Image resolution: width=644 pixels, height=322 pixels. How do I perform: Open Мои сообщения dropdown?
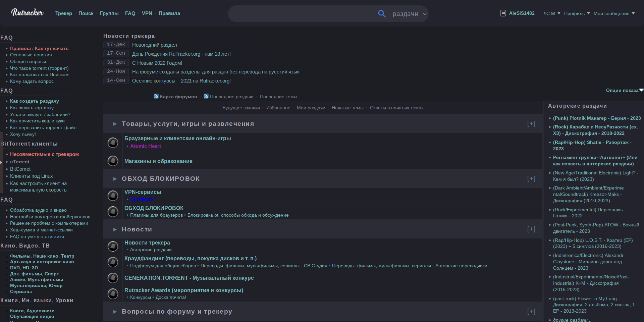coord(614,13)
